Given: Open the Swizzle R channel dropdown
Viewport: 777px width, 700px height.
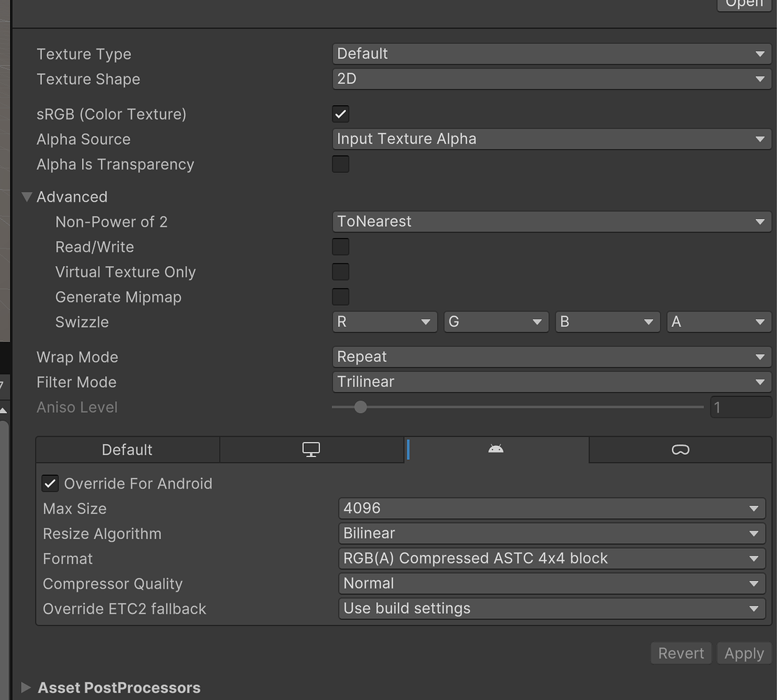Looking at the screenshot, I should point(384,322).
